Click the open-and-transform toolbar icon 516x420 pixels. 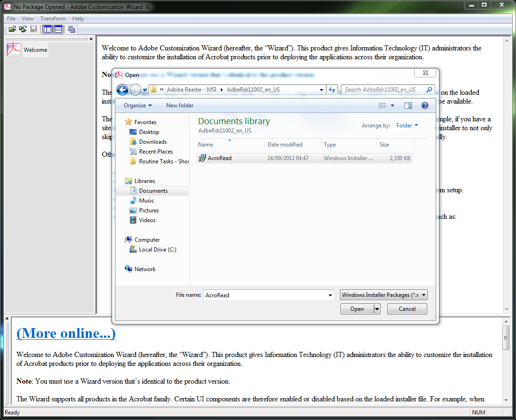(x=22, y=28)
